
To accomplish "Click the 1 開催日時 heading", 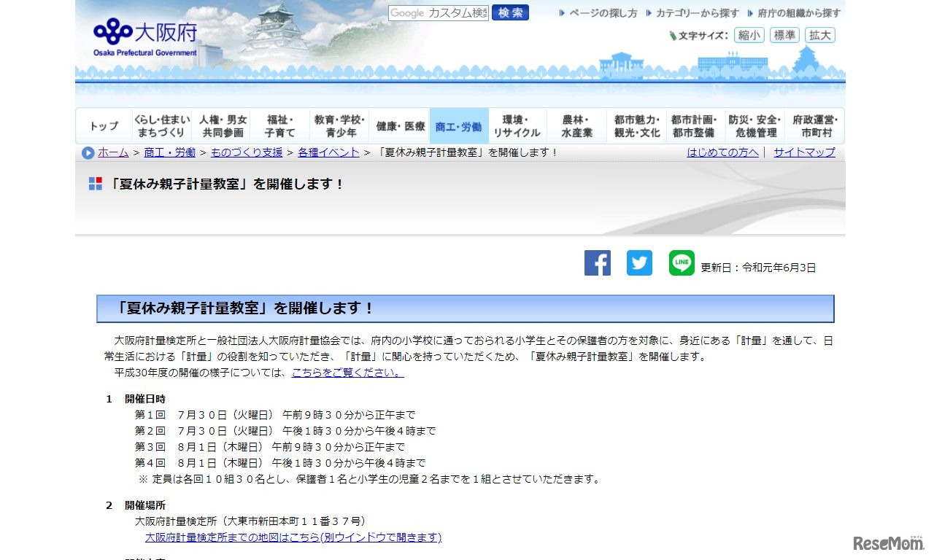I will click(136, 399).
